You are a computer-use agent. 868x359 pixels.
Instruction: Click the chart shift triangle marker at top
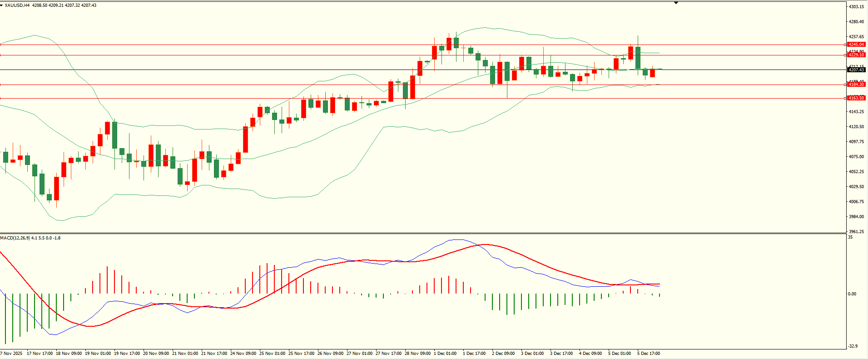coord(676,3)
